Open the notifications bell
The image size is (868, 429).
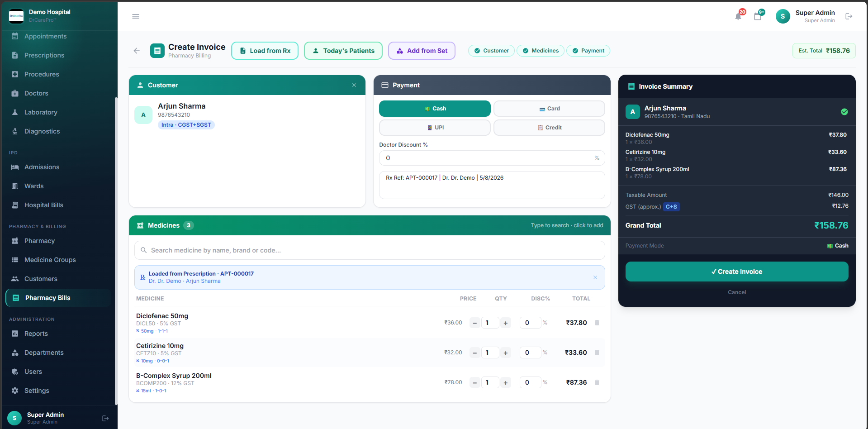pos(738,16)
